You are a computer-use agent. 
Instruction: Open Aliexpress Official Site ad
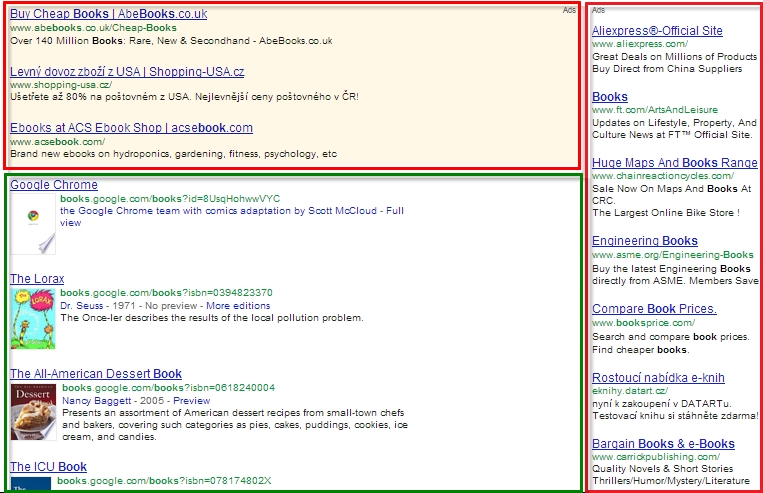[x=657, y=30]
